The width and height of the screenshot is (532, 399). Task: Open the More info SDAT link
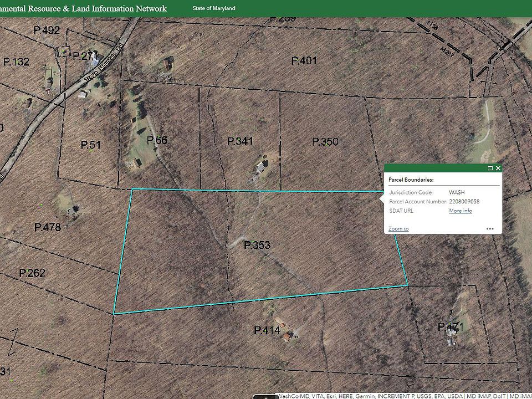(460, 211)
